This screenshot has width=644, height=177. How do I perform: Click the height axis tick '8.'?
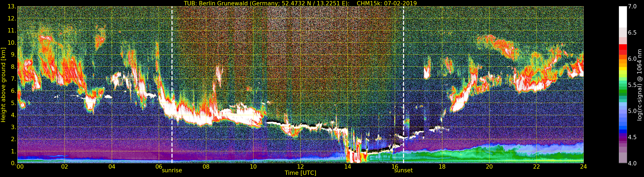click(x=13, y=67)
